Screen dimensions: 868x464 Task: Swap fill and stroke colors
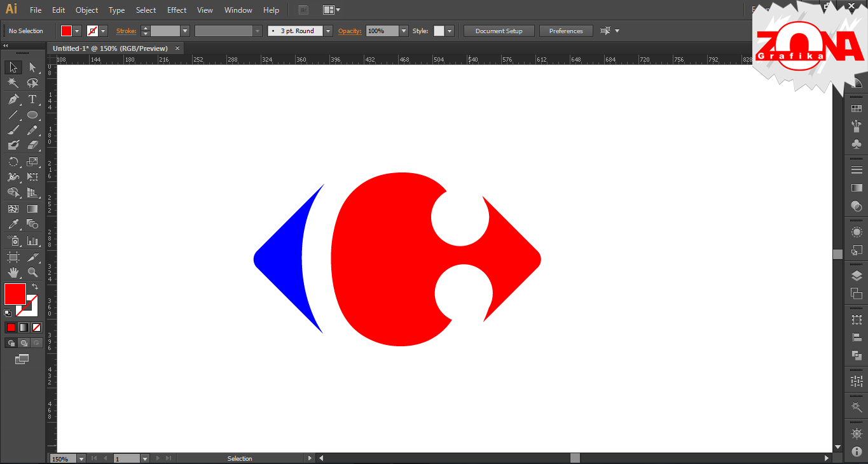(x=35, y=287)
